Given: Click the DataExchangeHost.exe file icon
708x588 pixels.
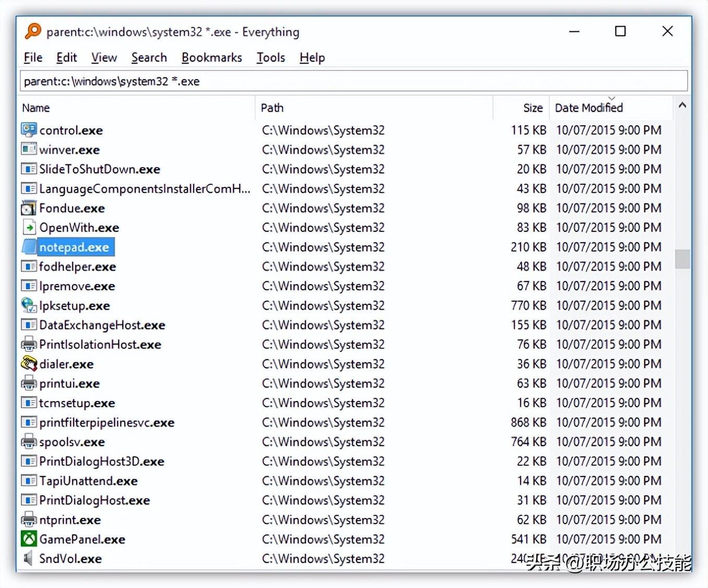Looking at the screenshot, I should [29, 325].
